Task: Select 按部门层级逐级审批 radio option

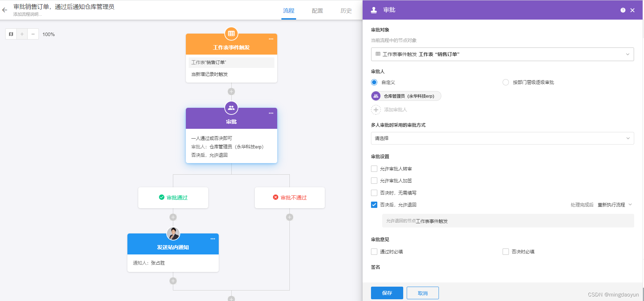Action: pyautogui.click(x=506, y=82)
